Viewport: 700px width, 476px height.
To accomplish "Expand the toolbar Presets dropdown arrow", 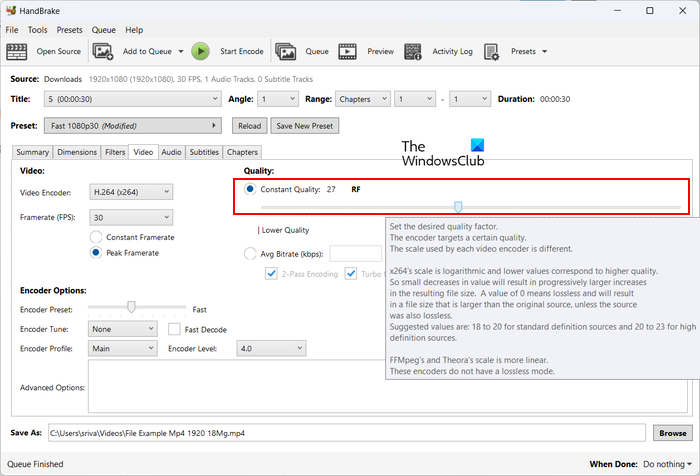I will point(545,51).
